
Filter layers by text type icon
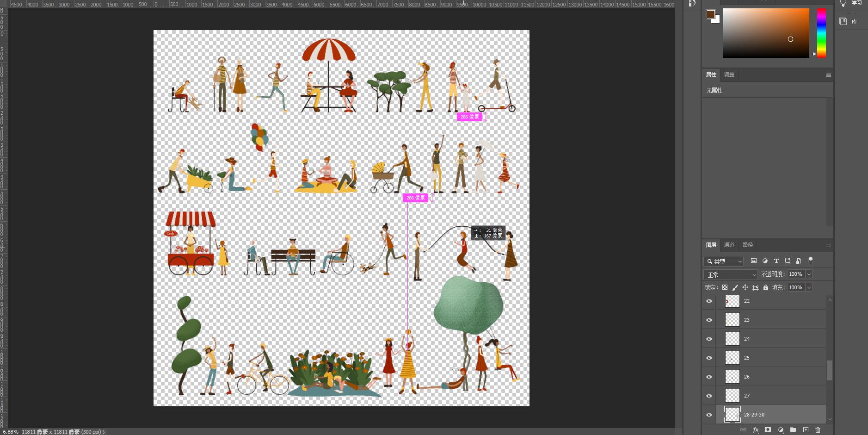[x=776, y=261]
